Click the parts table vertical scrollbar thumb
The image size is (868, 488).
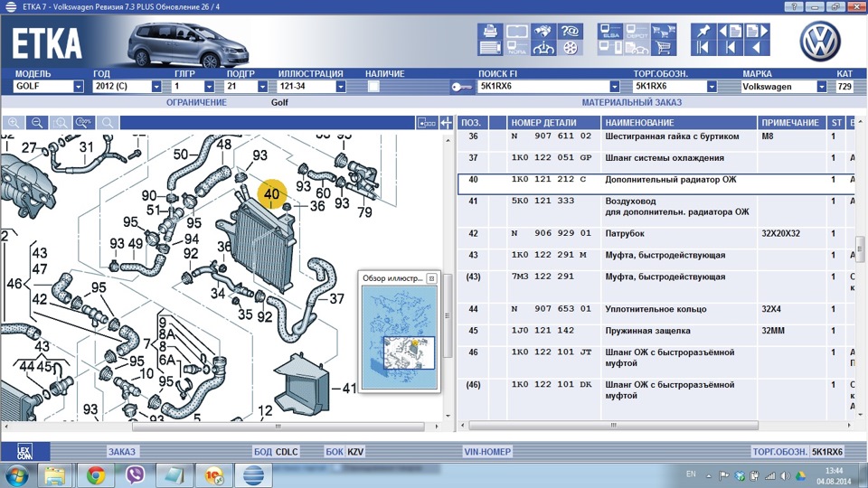click(860, 249)
